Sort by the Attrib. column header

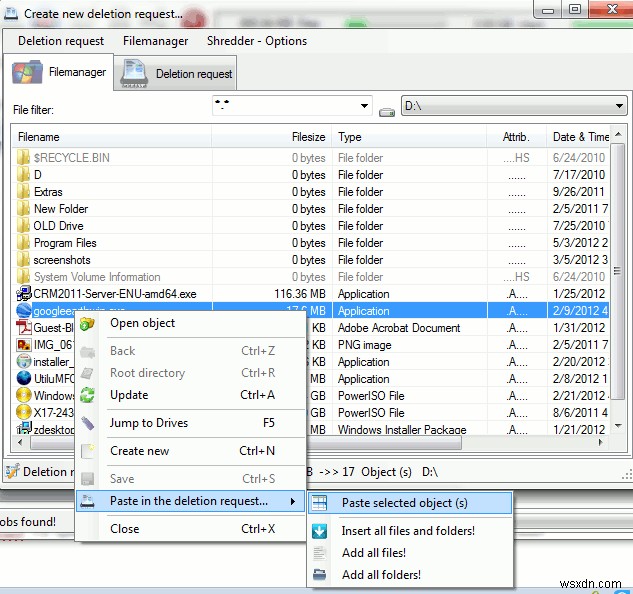(x=517, y=137)
